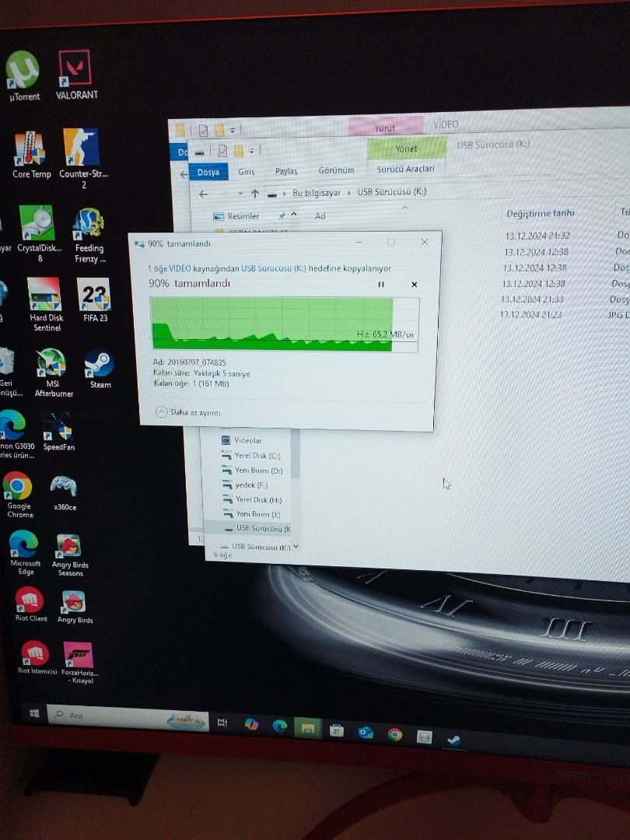Click the Windows Start button

[x=34, y=713]
